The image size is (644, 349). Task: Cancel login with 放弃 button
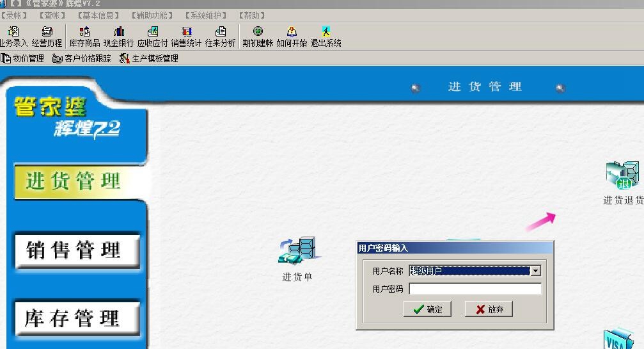click(489, 309)
